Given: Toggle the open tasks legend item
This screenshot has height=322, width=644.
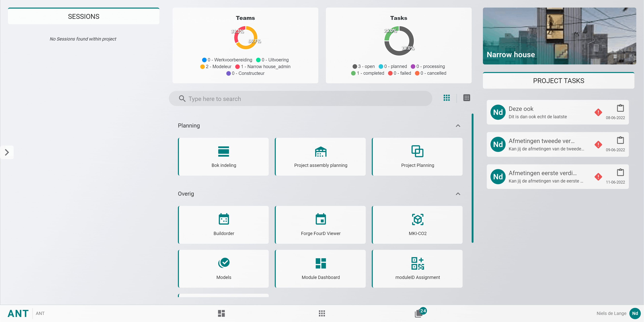Looking at the screenshot, I should 364,66.
